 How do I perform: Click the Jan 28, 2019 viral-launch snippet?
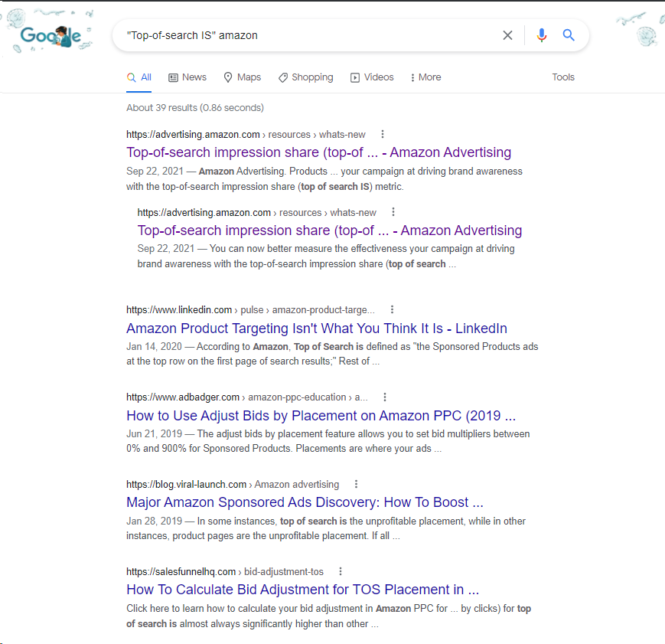coord(326,528)
